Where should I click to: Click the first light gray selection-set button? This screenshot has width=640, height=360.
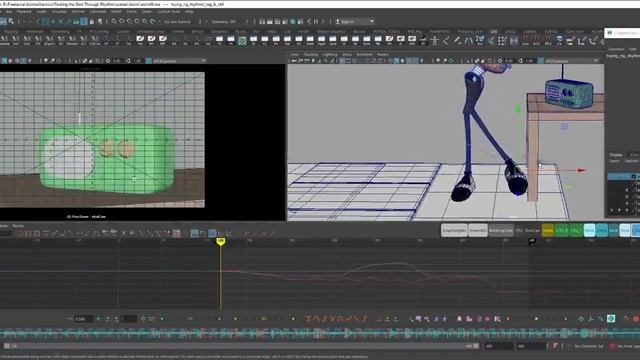(x=454, y=231)
